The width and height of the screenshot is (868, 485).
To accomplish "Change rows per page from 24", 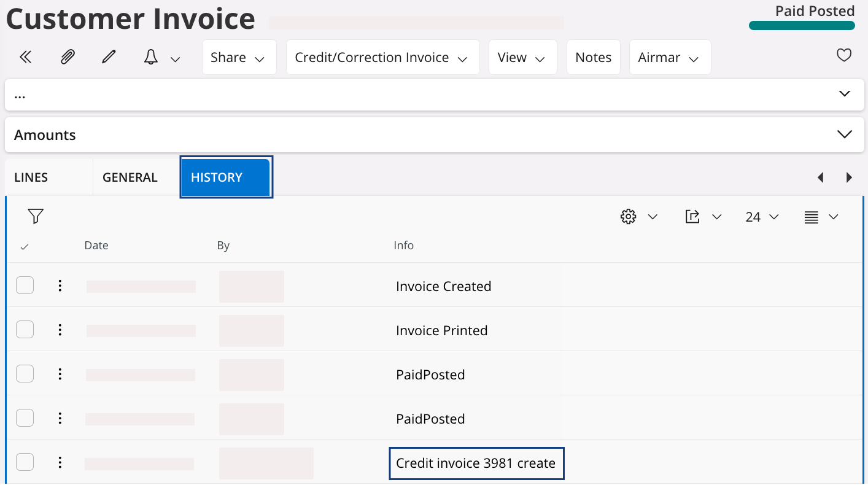I will [x=762, y=217].
